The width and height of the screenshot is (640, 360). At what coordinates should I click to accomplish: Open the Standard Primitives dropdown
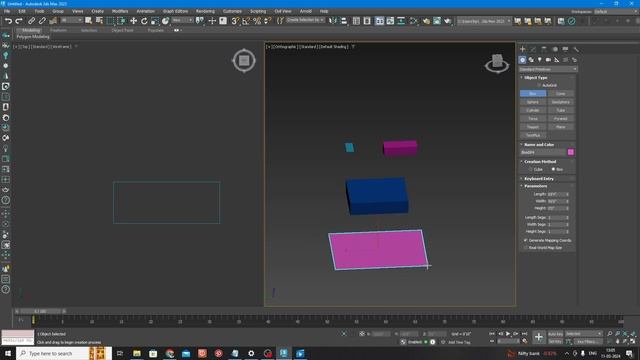(548, 69)
